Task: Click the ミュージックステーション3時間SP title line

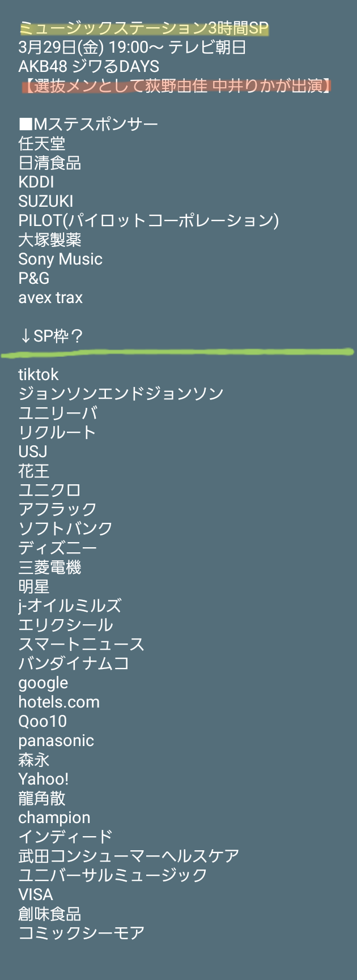Action: point(144,28)
